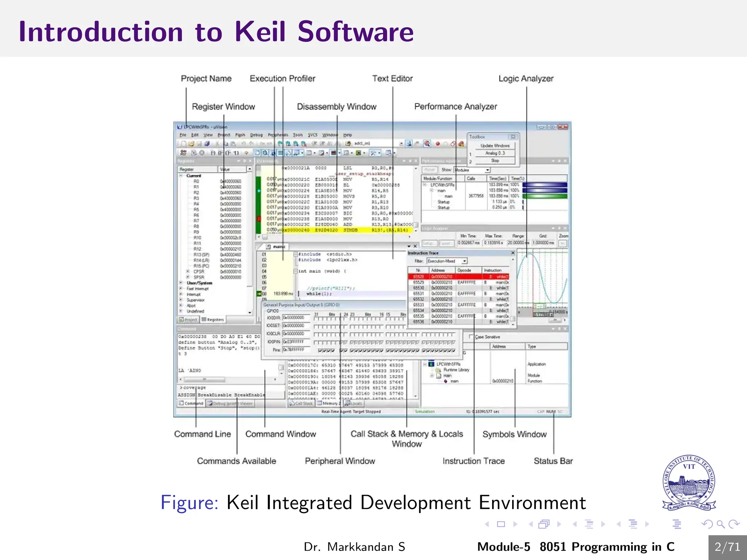Click the Beamer search magnifier icon
The image size is (747, 560).
[x=720, y=524]
